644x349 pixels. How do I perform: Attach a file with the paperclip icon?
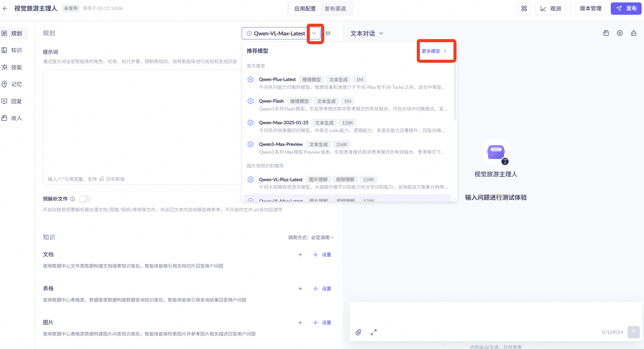358,332
